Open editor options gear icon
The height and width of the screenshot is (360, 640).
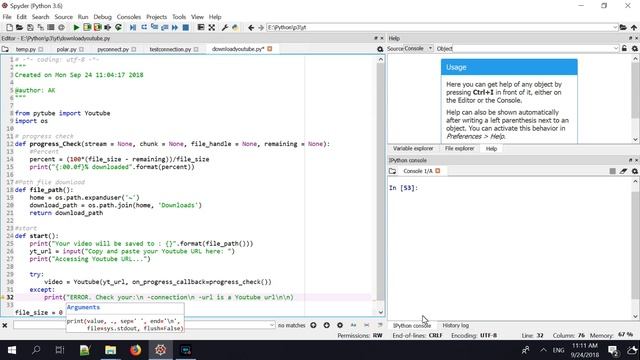[x=380, y=49]
